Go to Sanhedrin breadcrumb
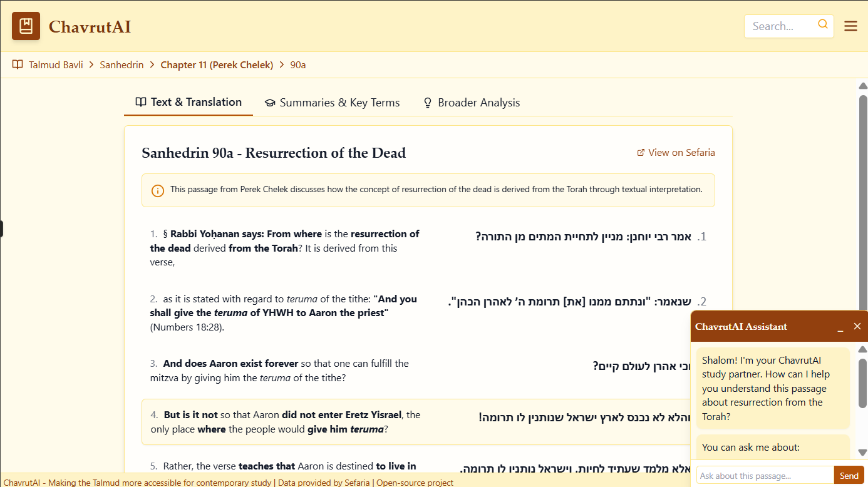Screen dimensions: 868x487 point(121,64)
